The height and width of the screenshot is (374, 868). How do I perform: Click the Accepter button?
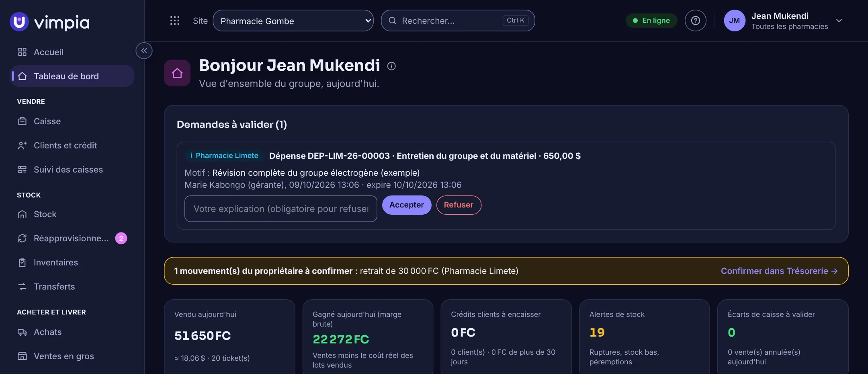tap(406, 205)
